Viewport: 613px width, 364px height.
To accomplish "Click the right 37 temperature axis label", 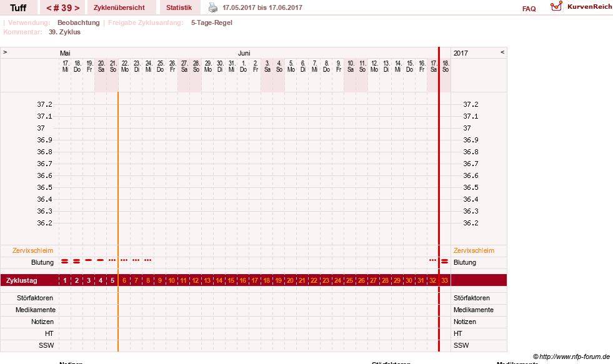I will (x=467, y=128).
